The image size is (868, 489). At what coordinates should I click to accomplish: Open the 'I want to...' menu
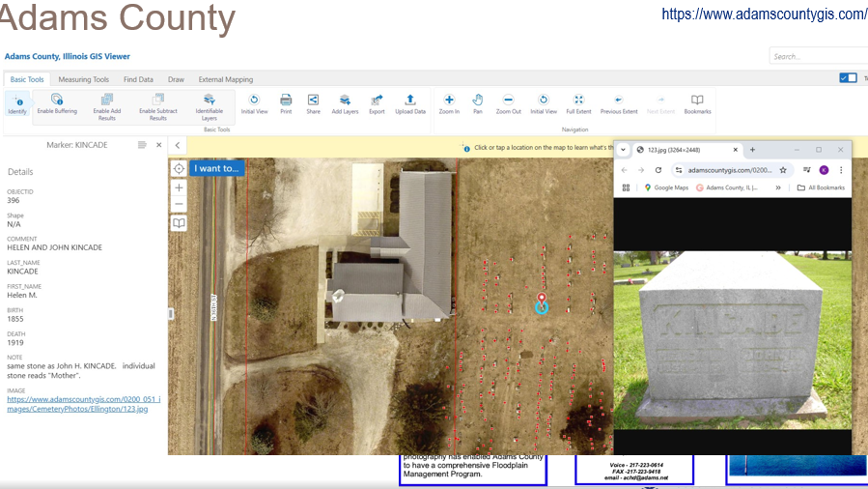tap(216, 168)
